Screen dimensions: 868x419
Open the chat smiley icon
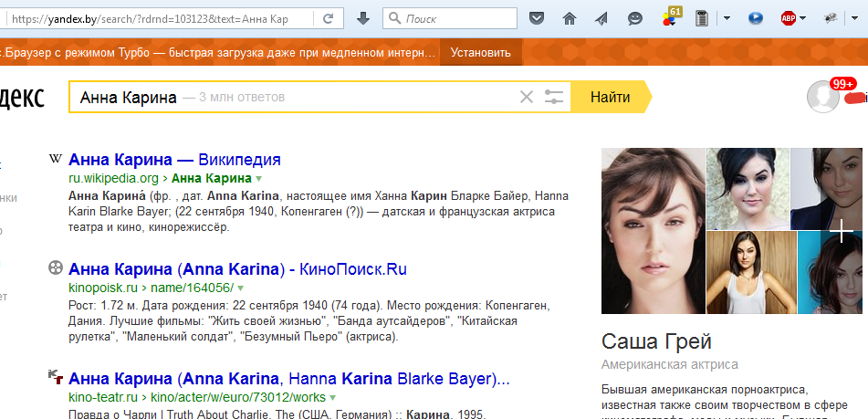pos(635,19)
